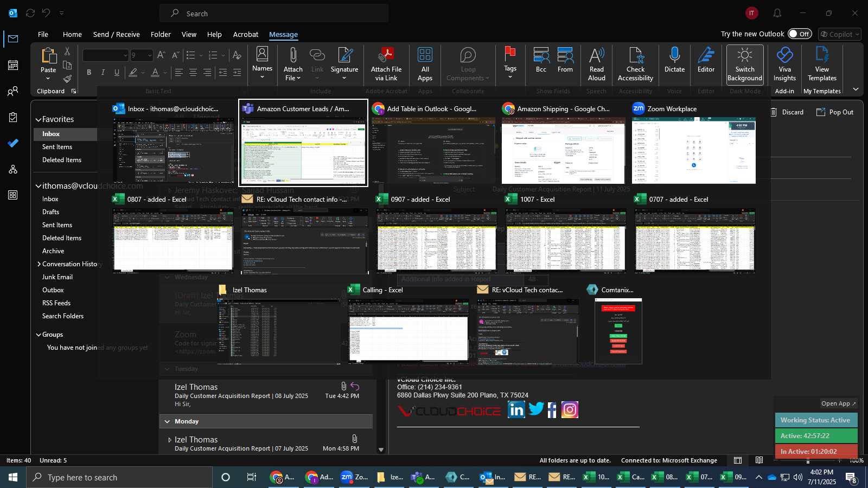The image size is (868, 488).
Task: Open the font size dropdown
Action: [x=149, y=55]
